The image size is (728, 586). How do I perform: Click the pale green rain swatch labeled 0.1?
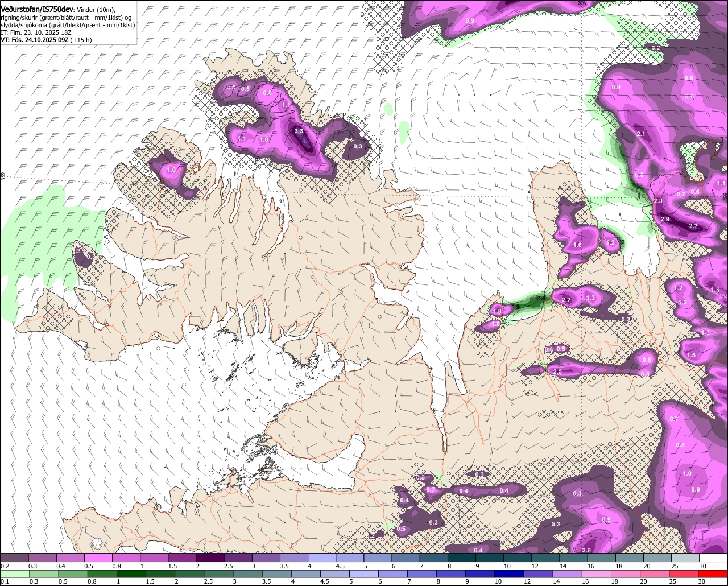coord(14,574)
